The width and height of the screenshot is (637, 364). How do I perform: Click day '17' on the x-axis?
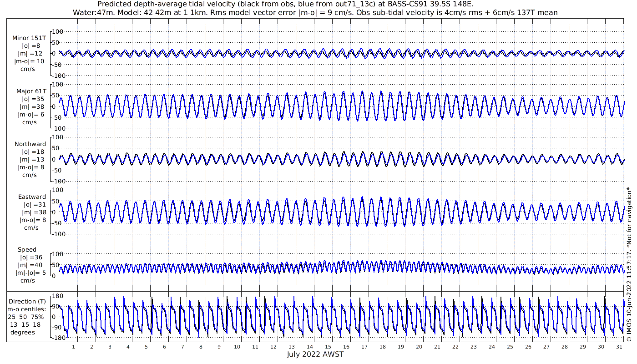[x=364, y=347]
